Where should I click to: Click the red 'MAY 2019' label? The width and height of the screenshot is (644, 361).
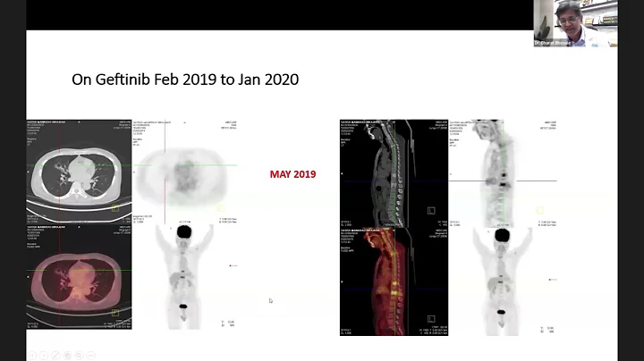pyautogui.click(x=292, y=174)
